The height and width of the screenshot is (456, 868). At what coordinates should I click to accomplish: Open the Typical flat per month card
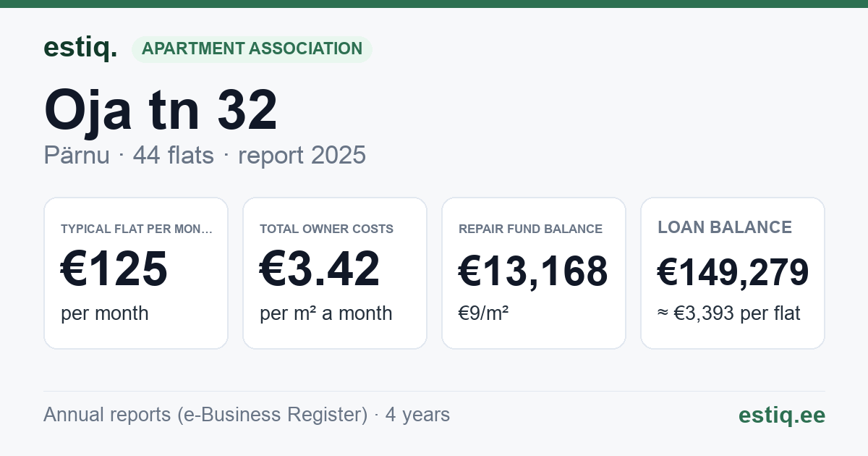click(136, 273)
